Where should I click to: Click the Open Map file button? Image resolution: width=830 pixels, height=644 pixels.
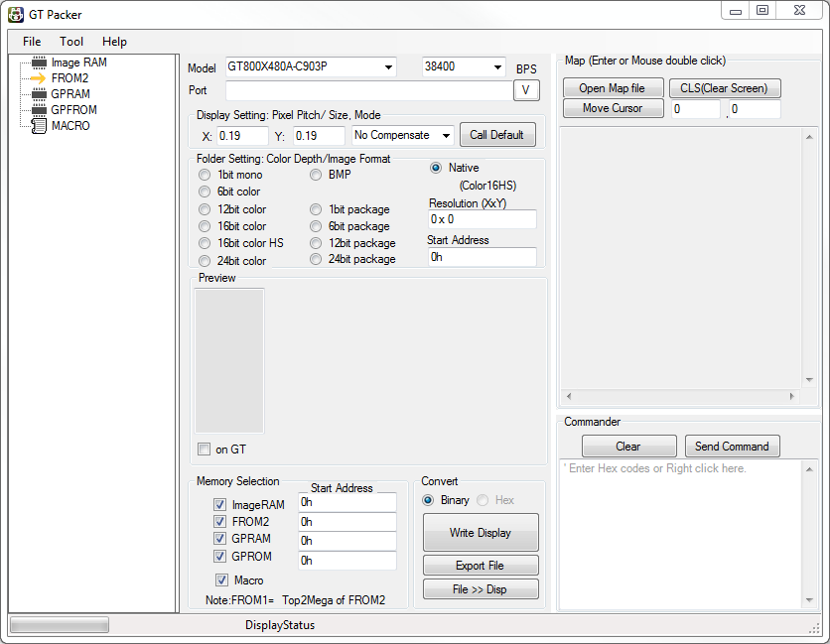click(612, 88)
